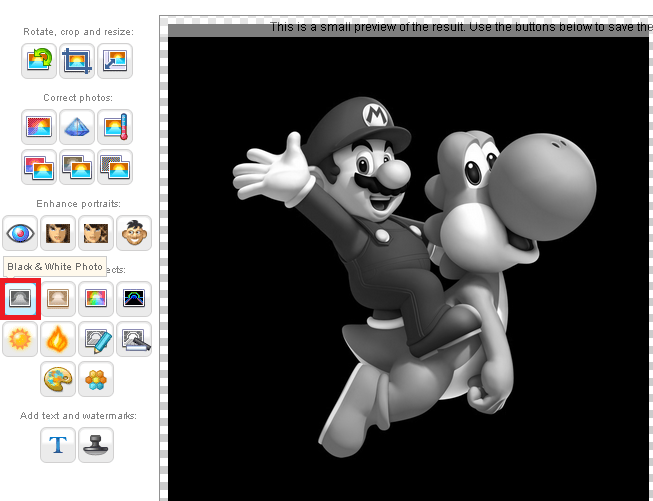Click the woman's face portrait icon without sparkles
The height and width of the screenshot is (501, 653).
point(58,233)
